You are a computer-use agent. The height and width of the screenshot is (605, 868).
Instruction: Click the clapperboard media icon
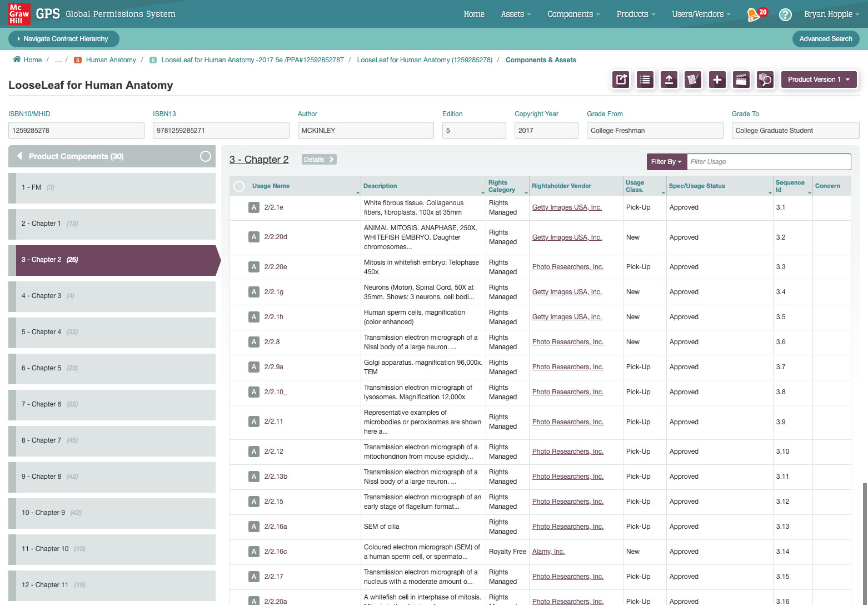pos(741,80)
